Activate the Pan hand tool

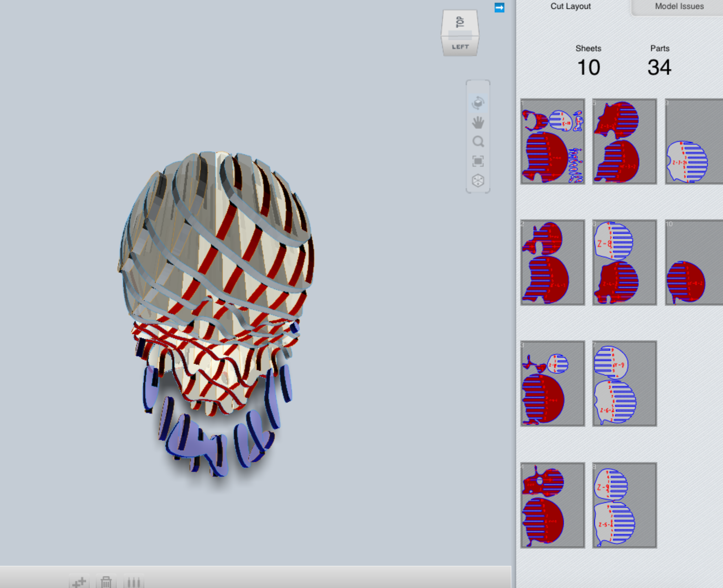pos(478,122)
